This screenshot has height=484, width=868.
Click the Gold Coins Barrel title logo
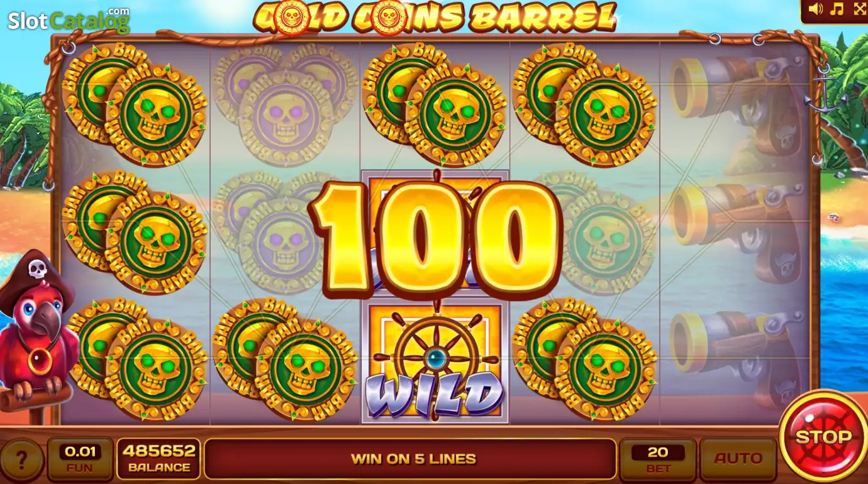pyautogui.click(x=435, y=17)
